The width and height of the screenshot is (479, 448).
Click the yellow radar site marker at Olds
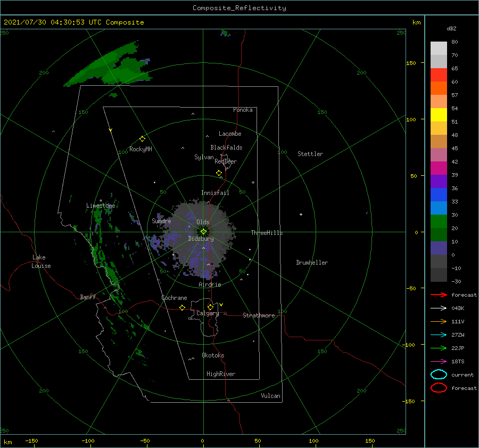[203, 232]
